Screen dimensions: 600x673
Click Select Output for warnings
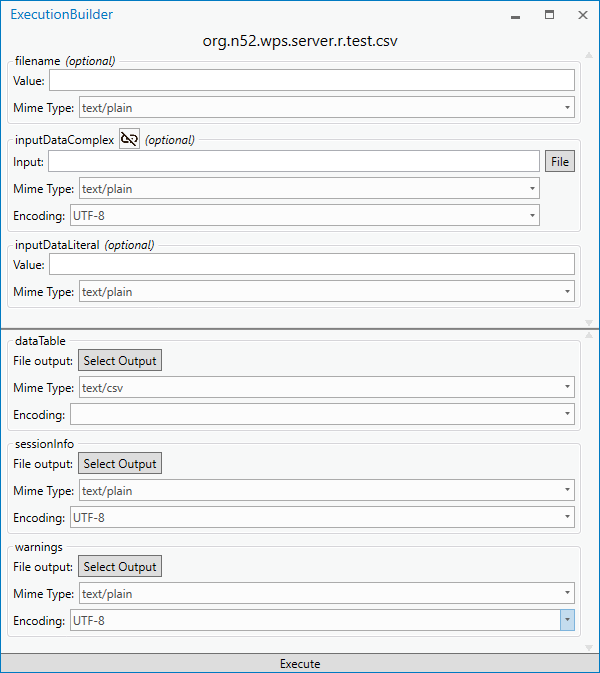click(x=120, y=567)
